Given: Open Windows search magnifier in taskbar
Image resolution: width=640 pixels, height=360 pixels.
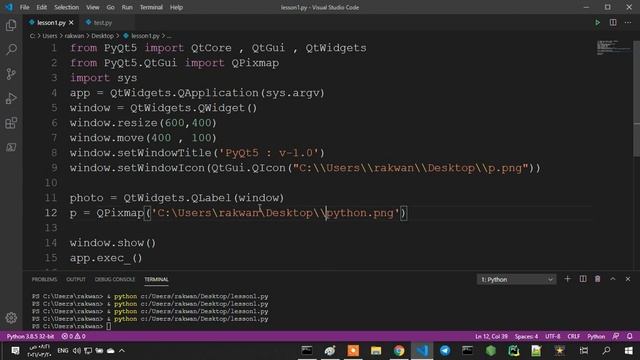Looking at the screenshot, I should click(606, 351).
